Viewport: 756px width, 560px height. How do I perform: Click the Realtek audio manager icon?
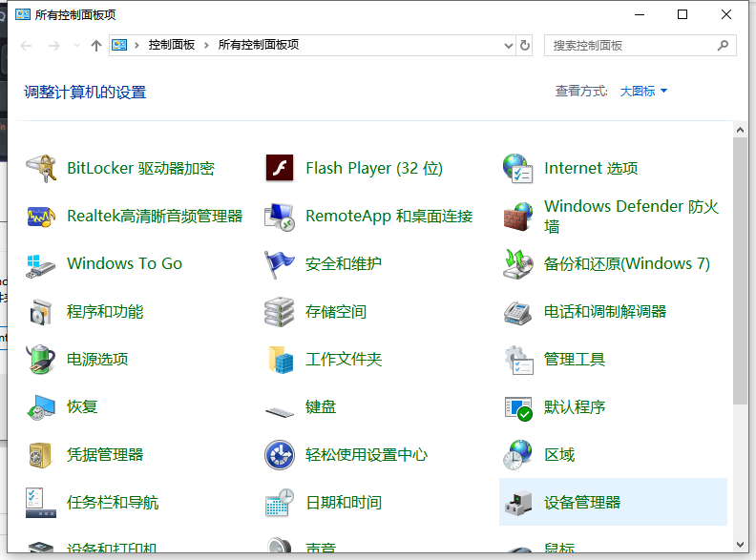[x=41, y=217]
